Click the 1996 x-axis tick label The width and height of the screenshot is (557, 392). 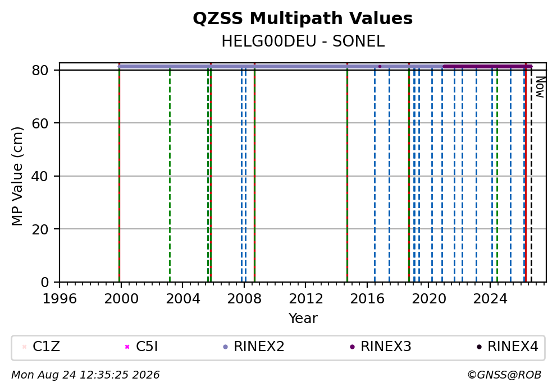pos(60,299)
